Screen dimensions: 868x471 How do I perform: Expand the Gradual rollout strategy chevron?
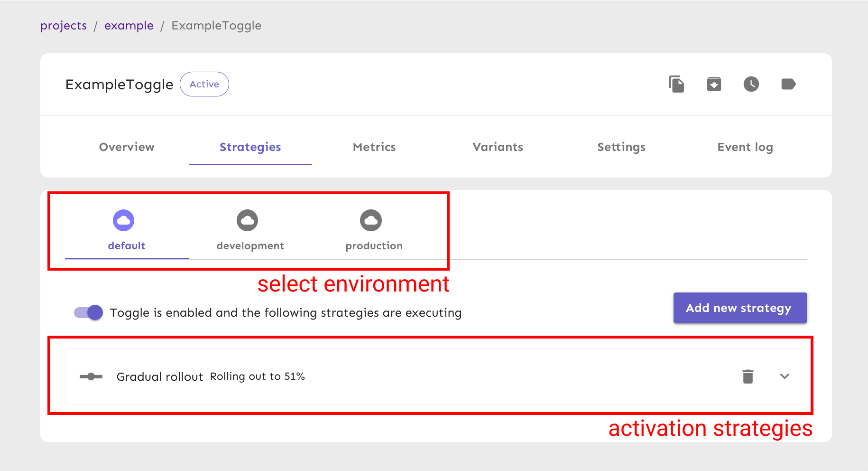[x=785, y=376]
